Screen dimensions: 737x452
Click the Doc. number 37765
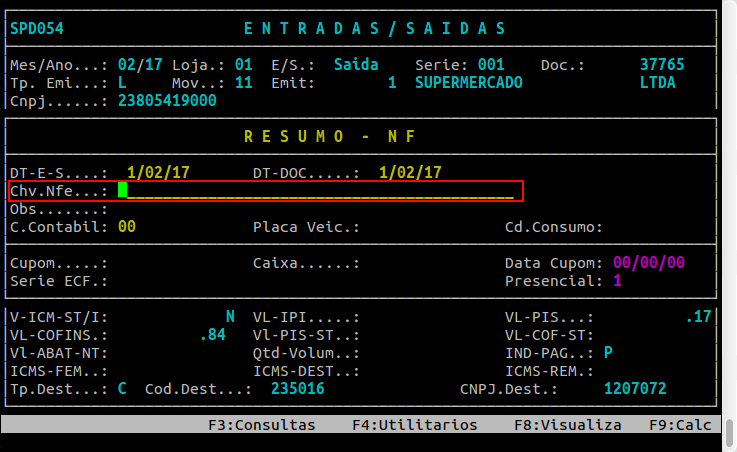click(662, 64)
